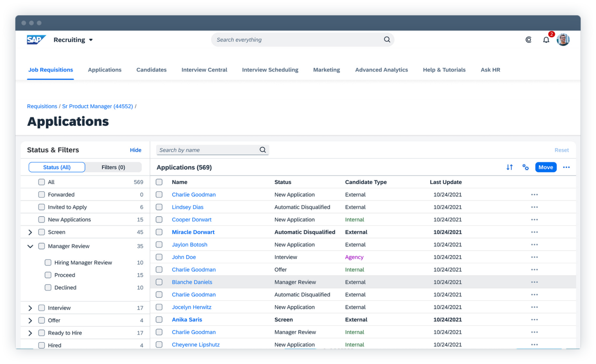
Task: Open the Interview Scheduling tab
Action: [x=270, y=70]
